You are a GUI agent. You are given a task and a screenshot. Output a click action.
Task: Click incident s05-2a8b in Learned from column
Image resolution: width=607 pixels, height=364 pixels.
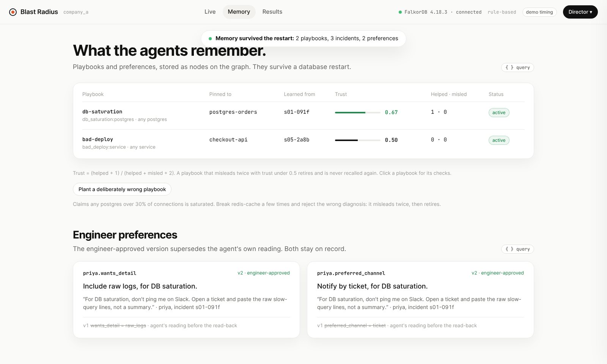click(x=297, y=140)
